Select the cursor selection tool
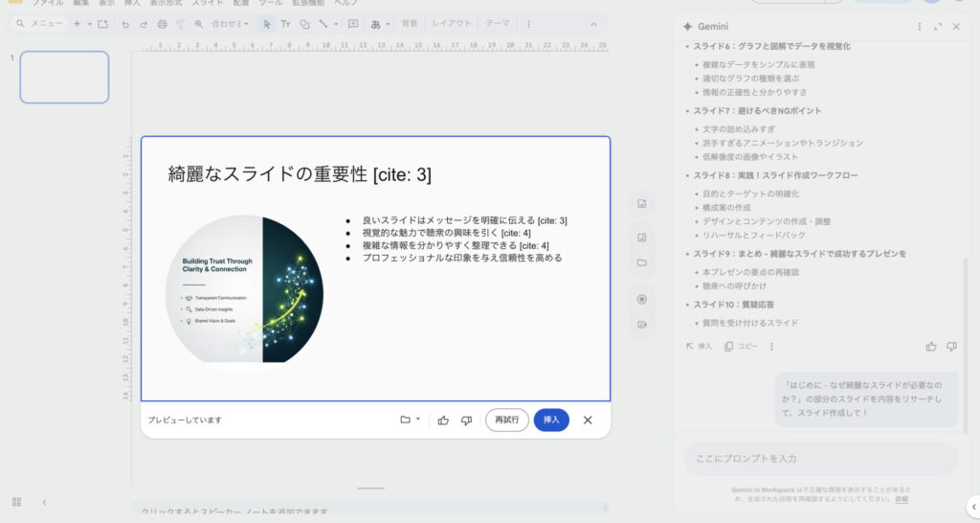The width and height of the screenshot is (980, 523). (267, 23)
